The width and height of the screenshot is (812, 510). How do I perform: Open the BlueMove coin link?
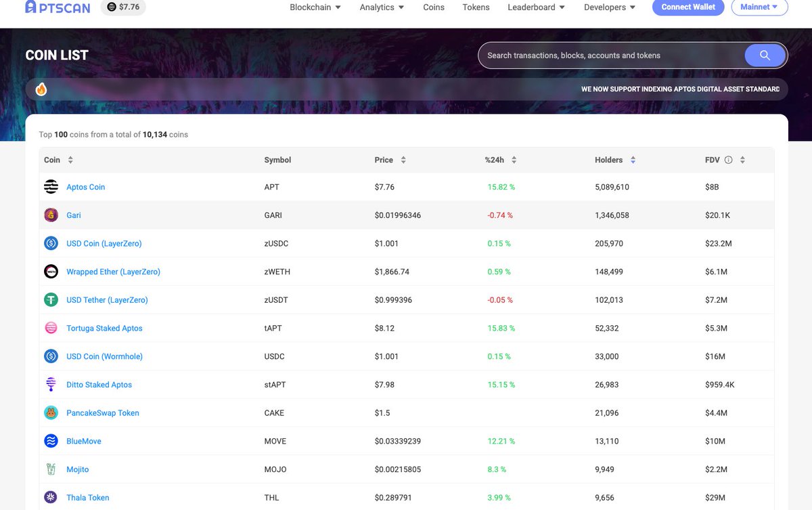coord(84,441)
